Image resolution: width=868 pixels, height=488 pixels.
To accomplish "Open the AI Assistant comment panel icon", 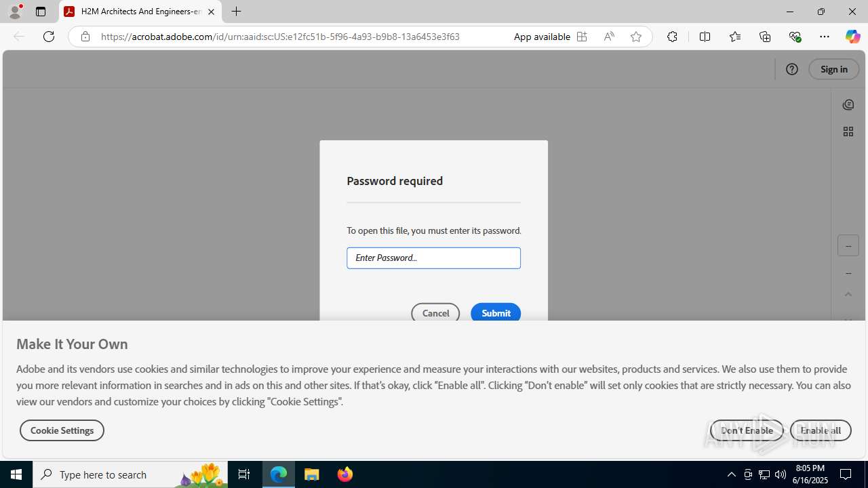I will (848, 104).
